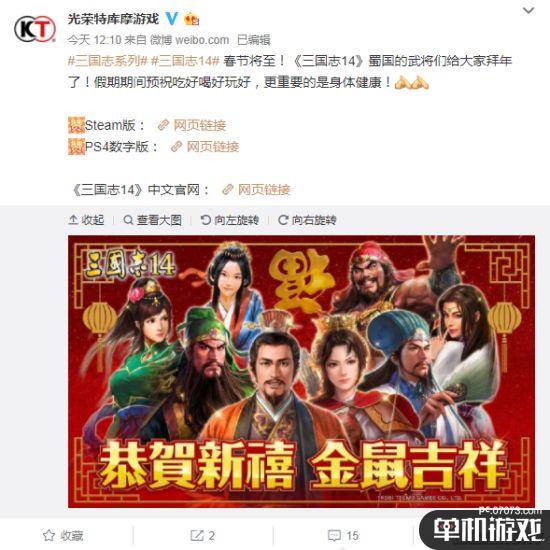Click the KT Koei Tecmo avatar
Image resolution: width=550 pixels, height=550 pixels.
(x=35, y=29)
